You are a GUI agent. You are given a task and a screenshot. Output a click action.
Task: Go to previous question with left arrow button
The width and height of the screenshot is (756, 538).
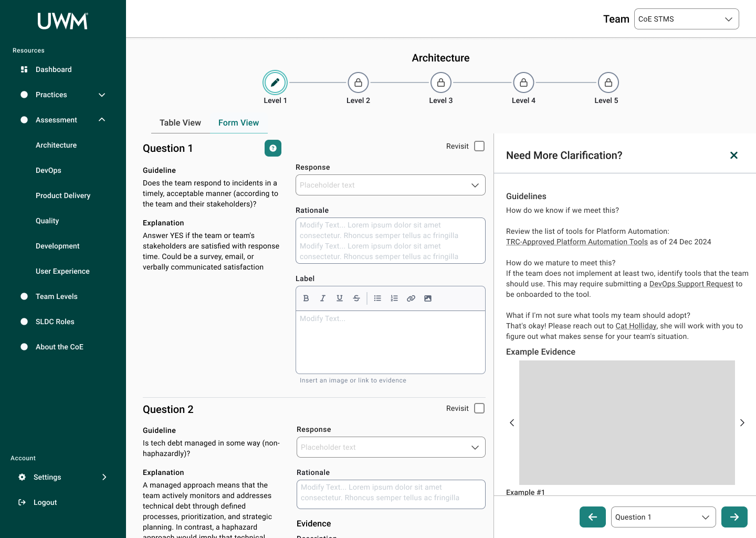[x=593, y=517]
